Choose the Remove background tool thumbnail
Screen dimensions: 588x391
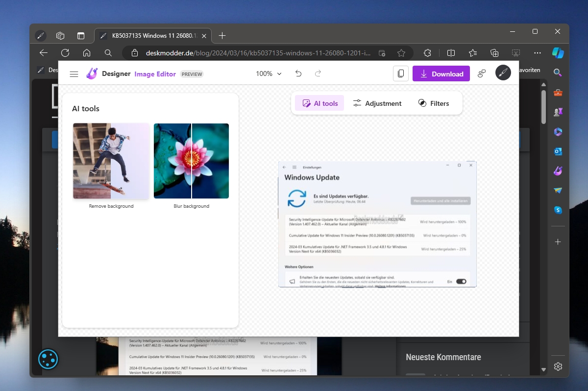(111, 161)
